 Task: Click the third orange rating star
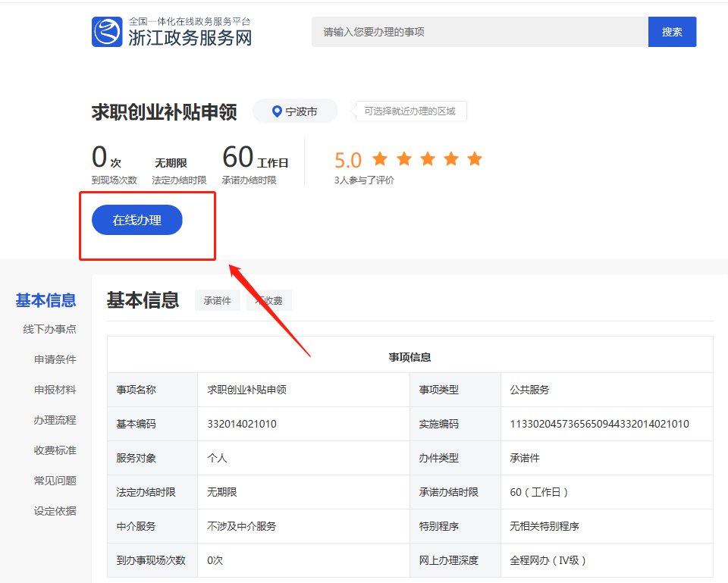[x=428, y=158]
